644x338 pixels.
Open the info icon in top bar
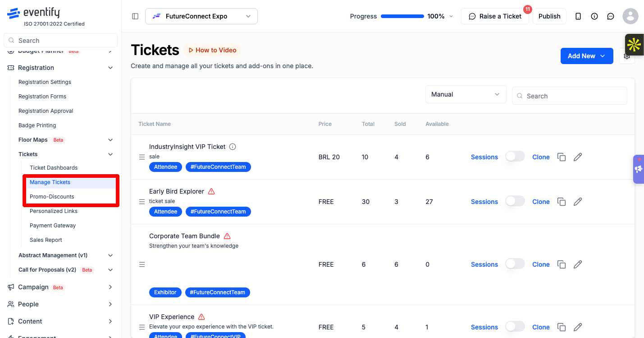coord(594,16)
